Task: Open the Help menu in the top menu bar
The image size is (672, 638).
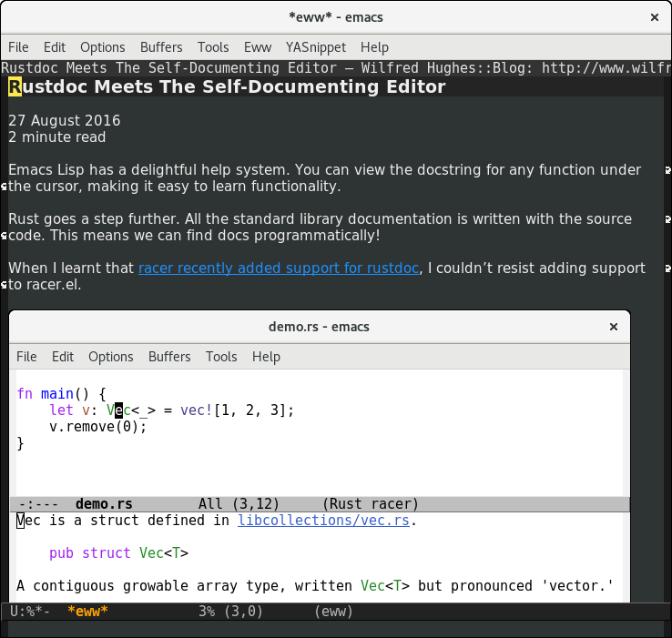Action: click(x=374, y=47)
